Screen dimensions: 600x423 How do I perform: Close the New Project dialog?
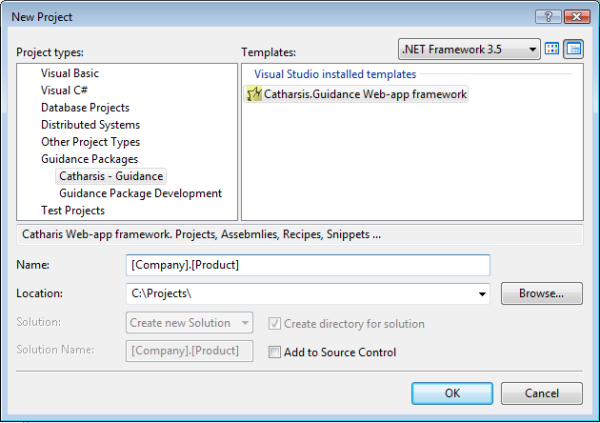pos(577,17)
